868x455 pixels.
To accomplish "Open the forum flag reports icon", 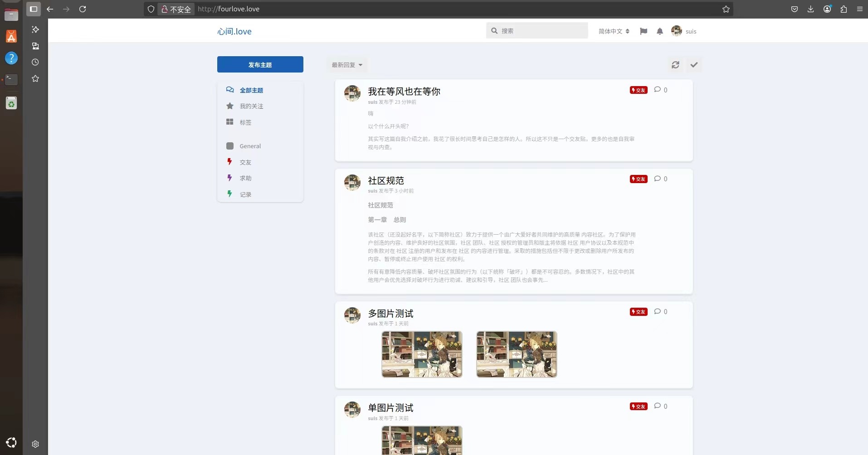I will click(x=644, y=31).
